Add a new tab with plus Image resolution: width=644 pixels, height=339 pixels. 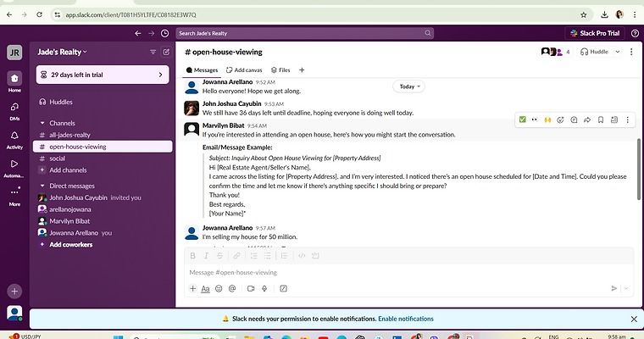302,70
